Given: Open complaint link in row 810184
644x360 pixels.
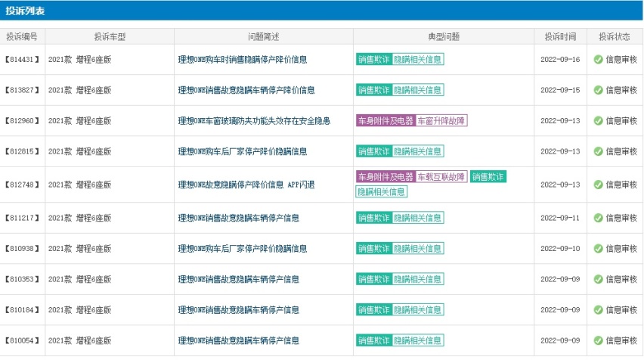Looking at the screenshot, I should (x=239, y=310).
